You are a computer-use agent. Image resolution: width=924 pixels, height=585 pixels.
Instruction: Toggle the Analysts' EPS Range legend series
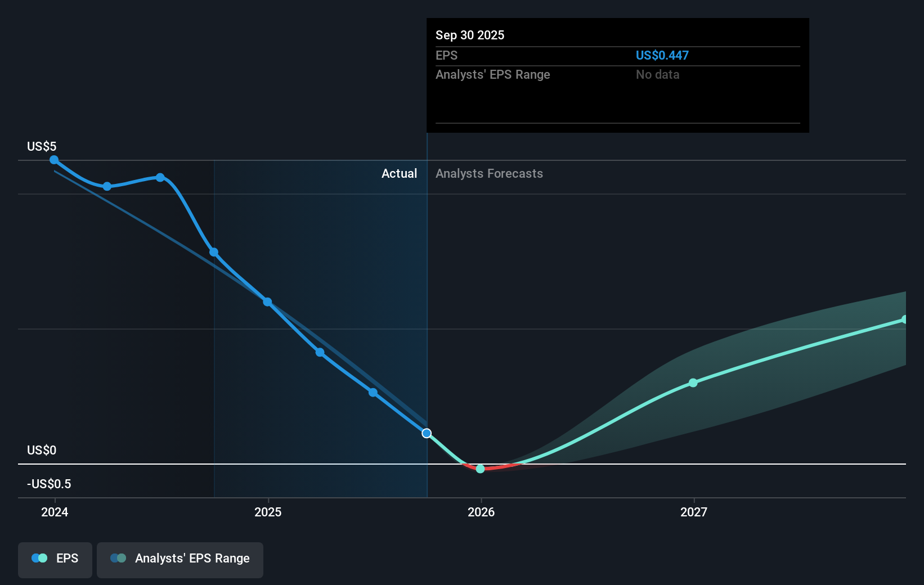[180, 560]
